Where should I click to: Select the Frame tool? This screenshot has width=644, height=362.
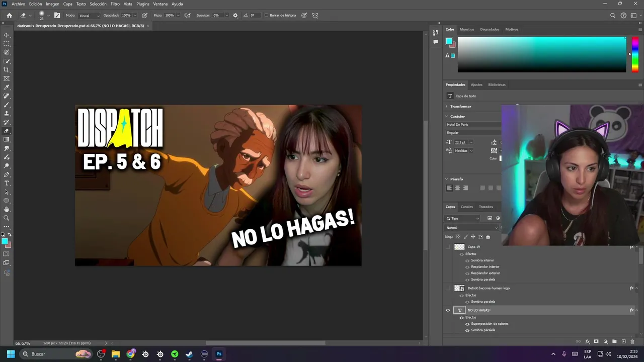point(7,78)
